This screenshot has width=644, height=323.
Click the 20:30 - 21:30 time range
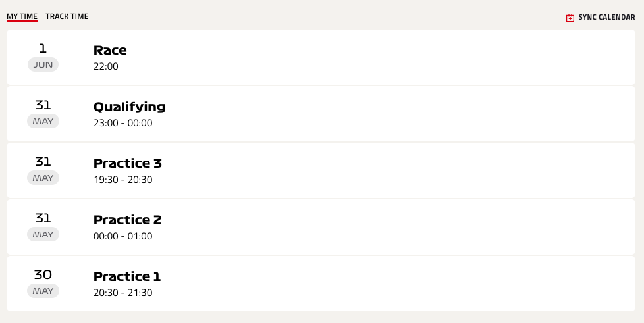[x=122, y=293]
